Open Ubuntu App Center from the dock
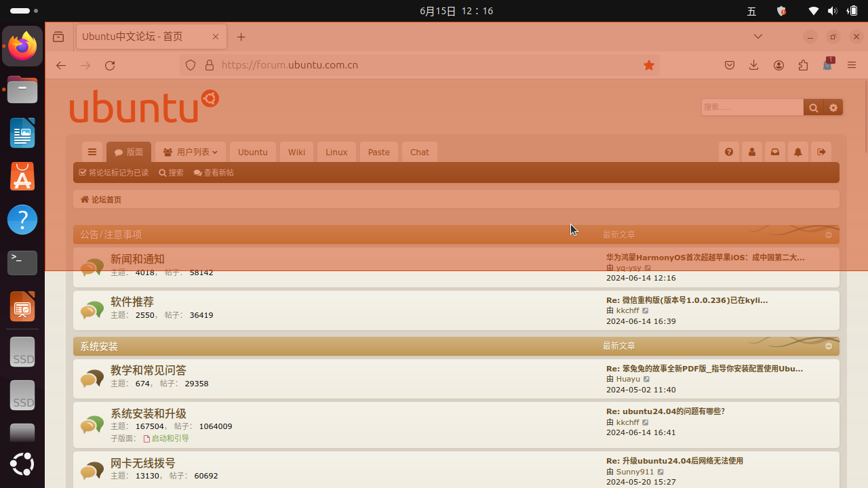Viewport: 868px width, 488px height. 22,176
